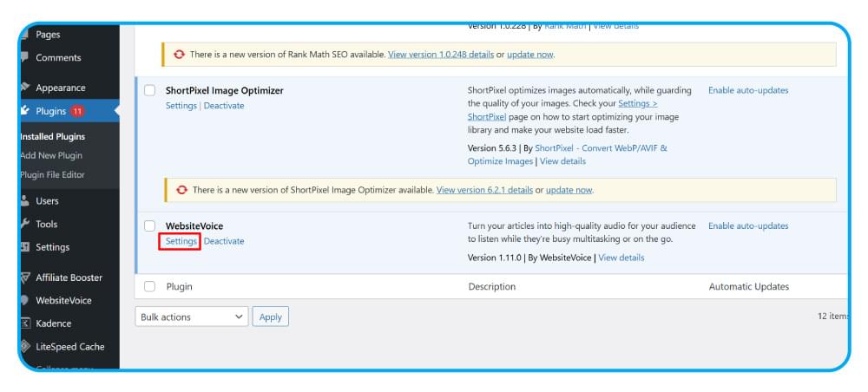Click the Tools wrench icon
This screenshot has width=868, height=392.
[x=24, y=224]
